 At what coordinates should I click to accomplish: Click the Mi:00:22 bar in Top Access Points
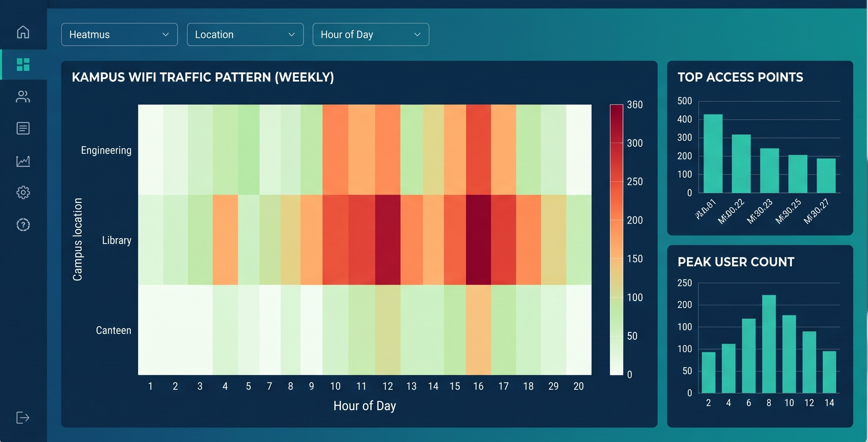741,164
